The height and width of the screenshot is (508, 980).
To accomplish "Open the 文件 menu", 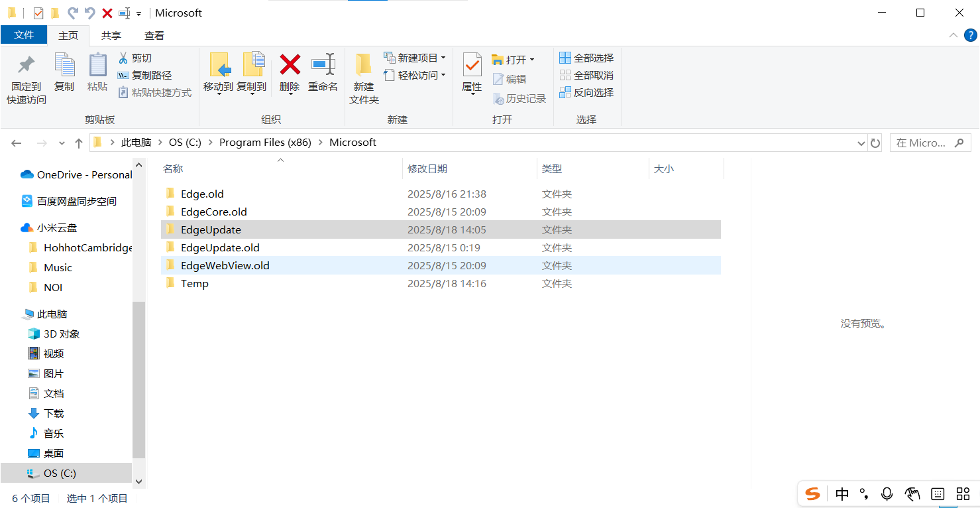I will [24, 35].
